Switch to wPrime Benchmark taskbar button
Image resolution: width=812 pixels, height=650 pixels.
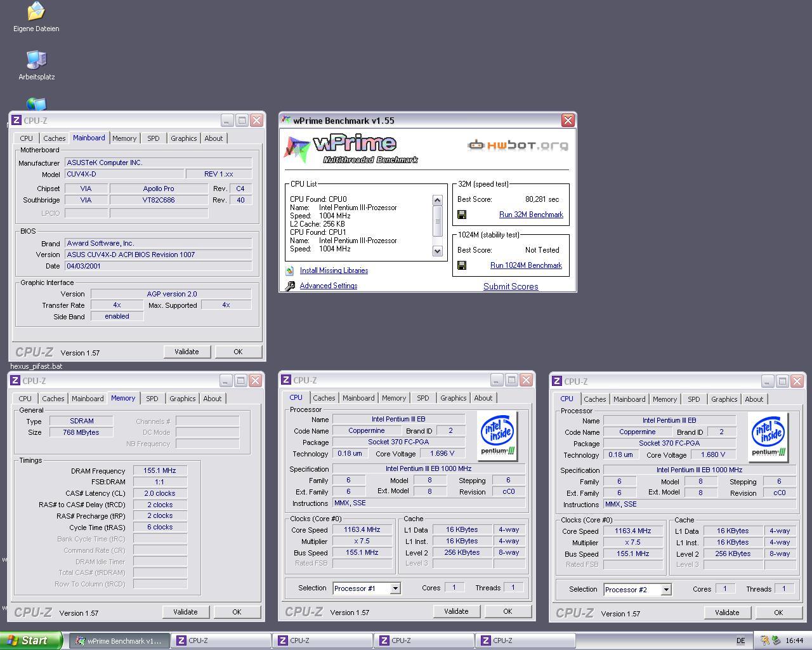[x=119, y=640]
